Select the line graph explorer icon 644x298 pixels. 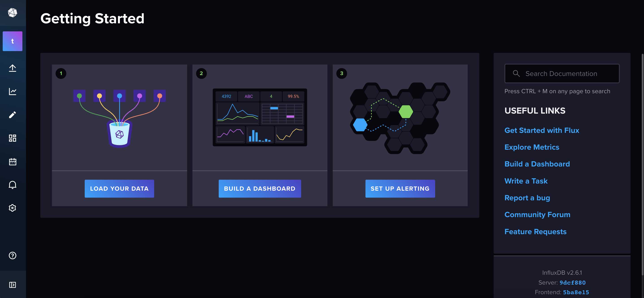click(x=12, y=91)
